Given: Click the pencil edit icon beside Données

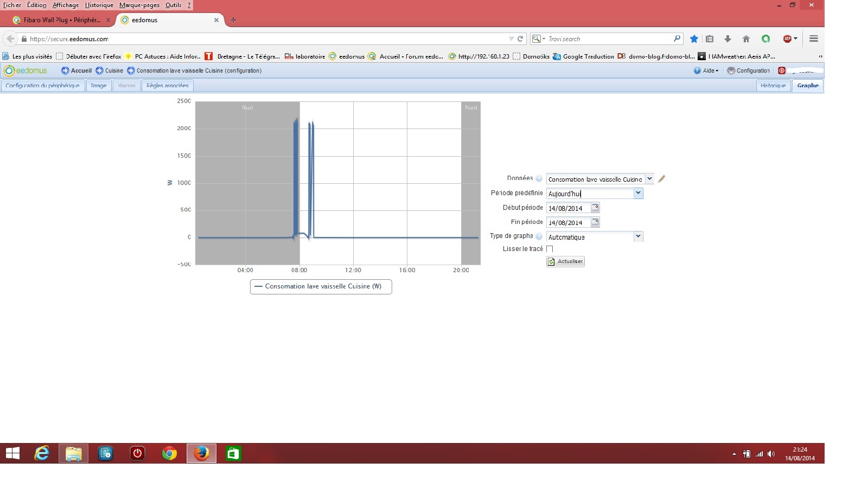Looking at the screenshot, I should 661,179.
